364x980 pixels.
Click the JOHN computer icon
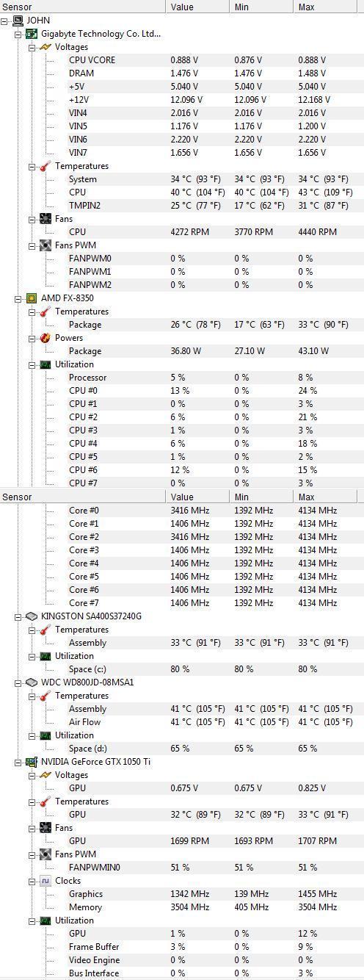coord(18,21)
